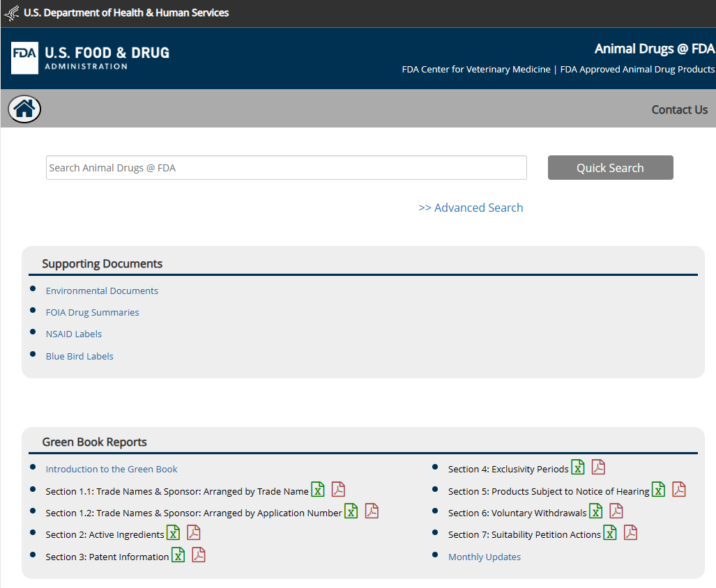The height and width of the screenshot is (588, 716).
Task: Click the Quick Search button
Action: (x=611, y=167)
